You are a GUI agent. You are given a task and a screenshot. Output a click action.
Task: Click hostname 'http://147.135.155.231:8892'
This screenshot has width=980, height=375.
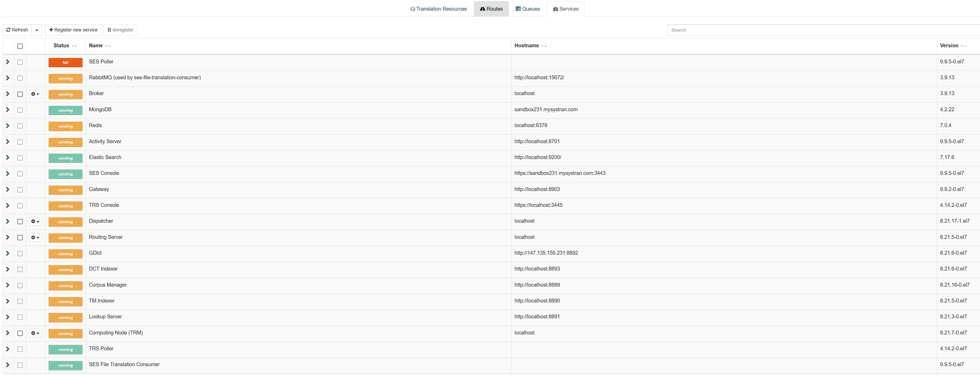tap(546, 253)
